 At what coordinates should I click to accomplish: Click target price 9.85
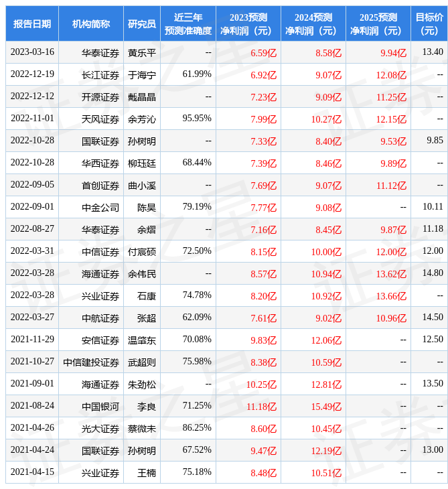[435, 141]
